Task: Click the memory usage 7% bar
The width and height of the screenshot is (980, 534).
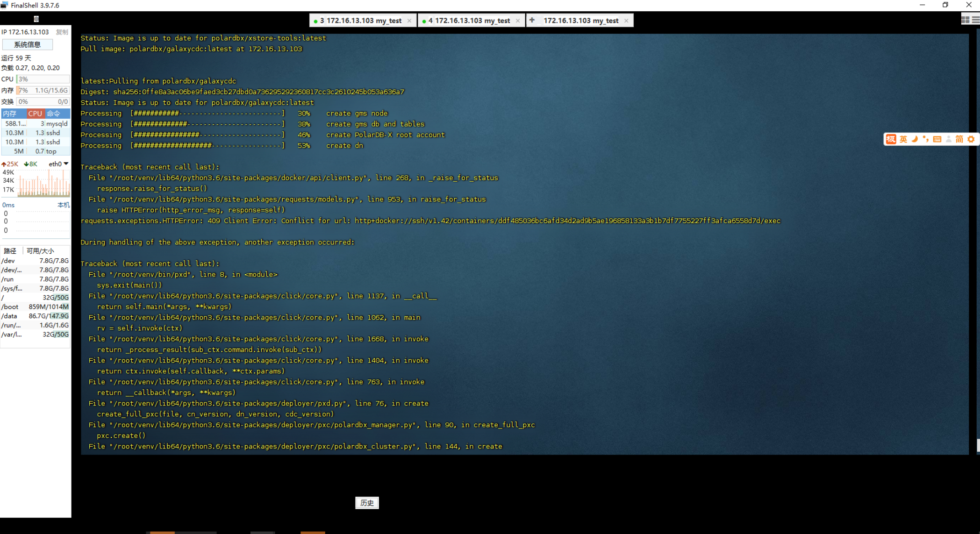Action: pyautogui.click(x=43, y=90)
